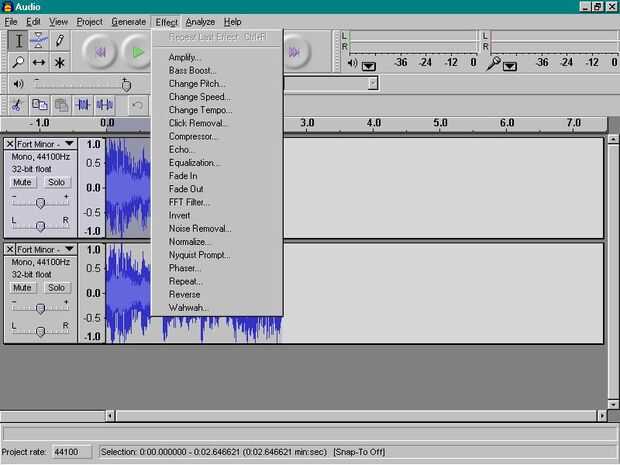Screen dimensions: 620x465
Task: Choose Nyquist Prompt... effect
Action: [217, 255]
